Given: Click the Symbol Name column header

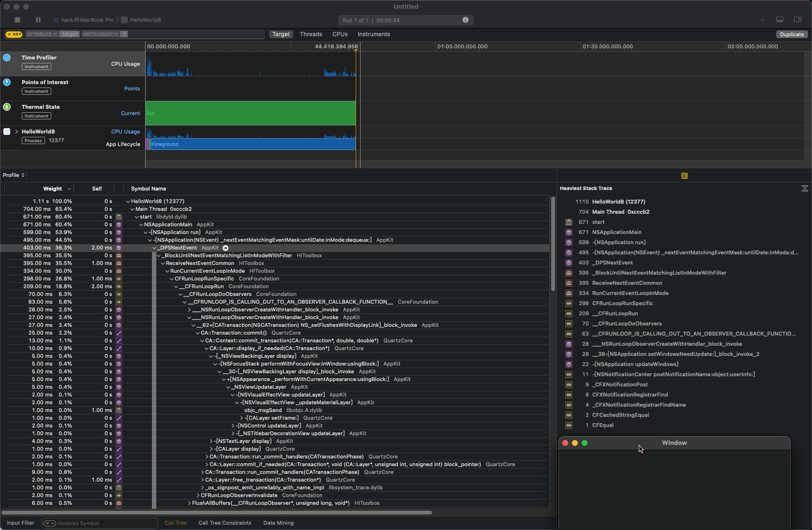Looking at the screenshot, I should click(148, 189).
